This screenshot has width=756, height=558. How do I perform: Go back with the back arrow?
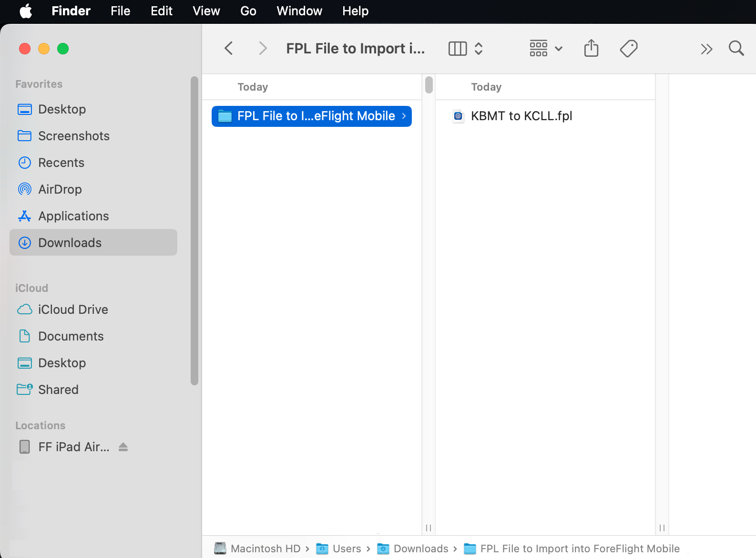point(229,48)
